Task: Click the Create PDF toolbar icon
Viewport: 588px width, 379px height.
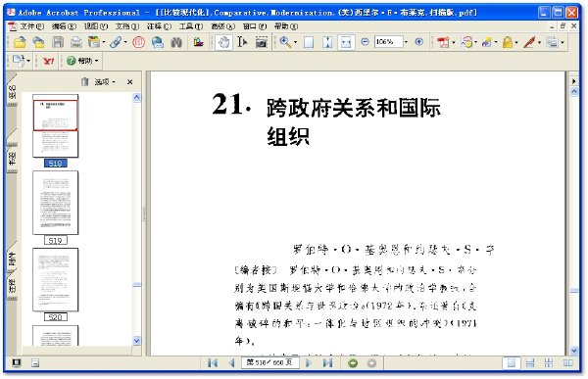Action: [x=443, y=42]
